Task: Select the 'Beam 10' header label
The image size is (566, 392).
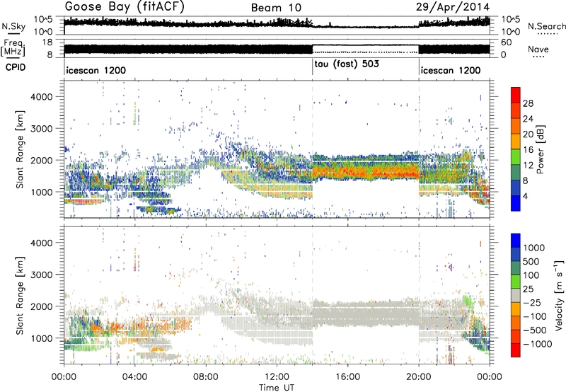Action: click(x=276, y=8)
